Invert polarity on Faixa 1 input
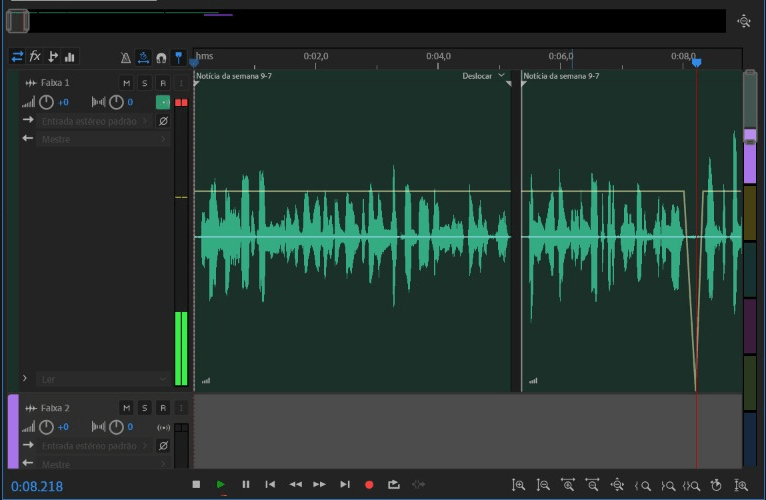Screen dimensions: 766x500 click(x=163, y=121)
